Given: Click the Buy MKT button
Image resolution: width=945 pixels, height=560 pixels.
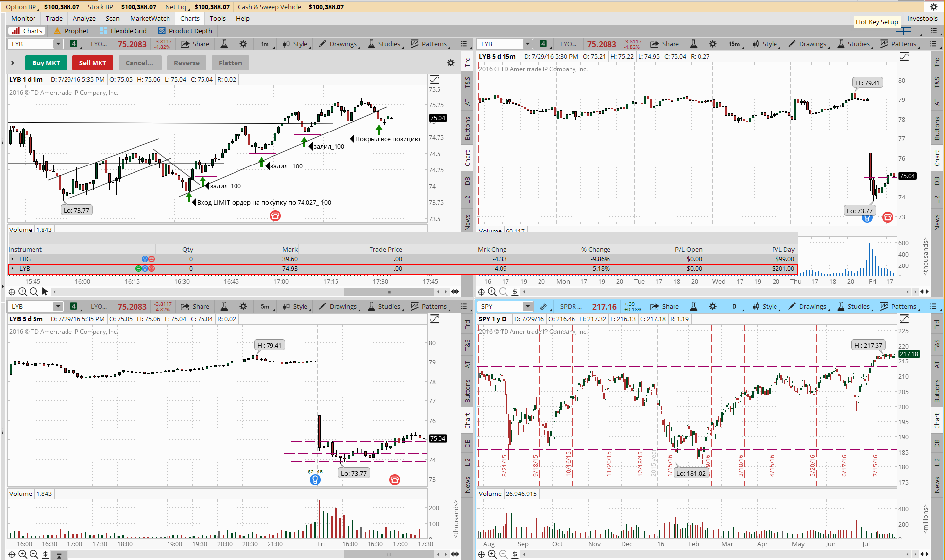Looking at the screenshot, I should pos(46,63).
